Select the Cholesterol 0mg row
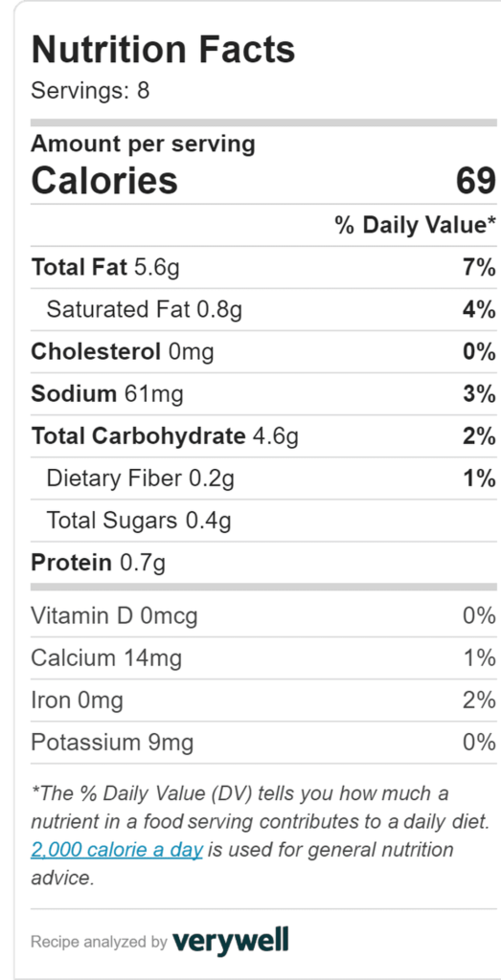The image size is (501, 980). click(263, 352)
